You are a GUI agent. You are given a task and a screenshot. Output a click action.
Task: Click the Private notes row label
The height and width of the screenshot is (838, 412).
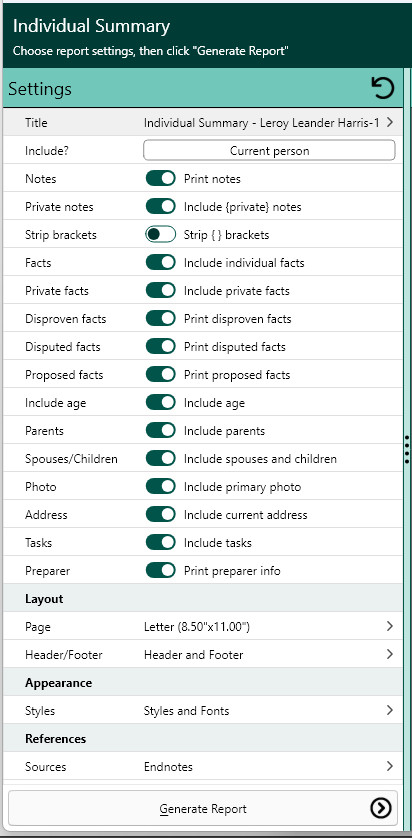[x=59, y=206]
